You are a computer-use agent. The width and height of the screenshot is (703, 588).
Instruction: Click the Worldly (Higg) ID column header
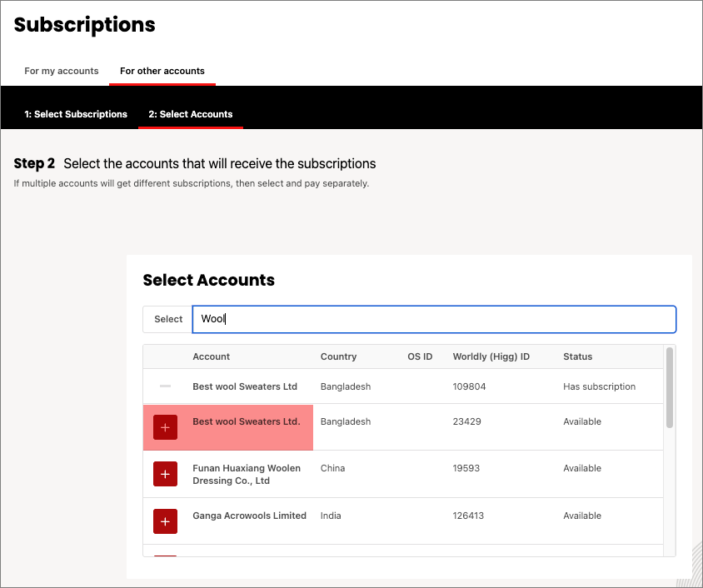tap(491, 356)
